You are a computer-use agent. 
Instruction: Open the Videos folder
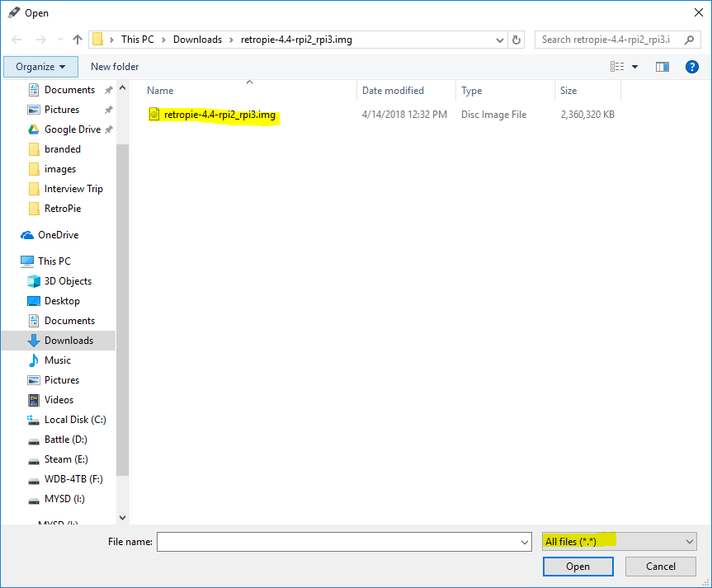[x=59, y=400]
